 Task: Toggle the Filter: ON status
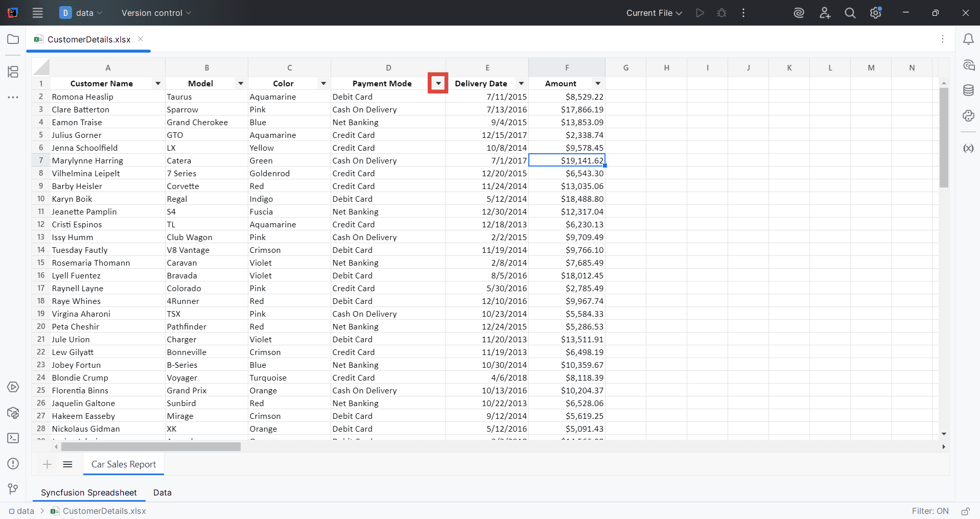click(930, 511)
